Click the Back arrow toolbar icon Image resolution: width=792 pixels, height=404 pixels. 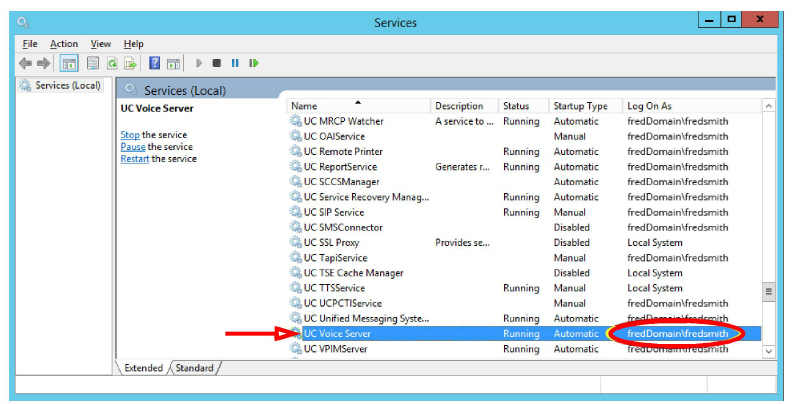(25, 63)
